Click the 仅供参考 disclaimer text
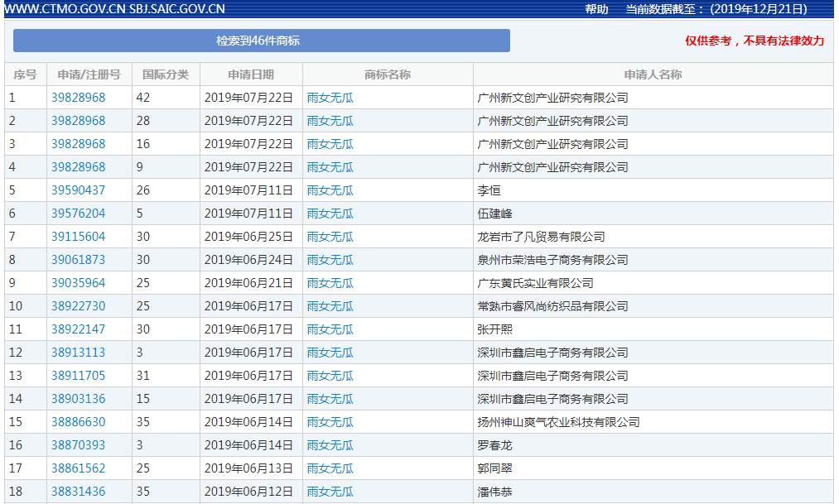839x504 pixels. [755, 40]
